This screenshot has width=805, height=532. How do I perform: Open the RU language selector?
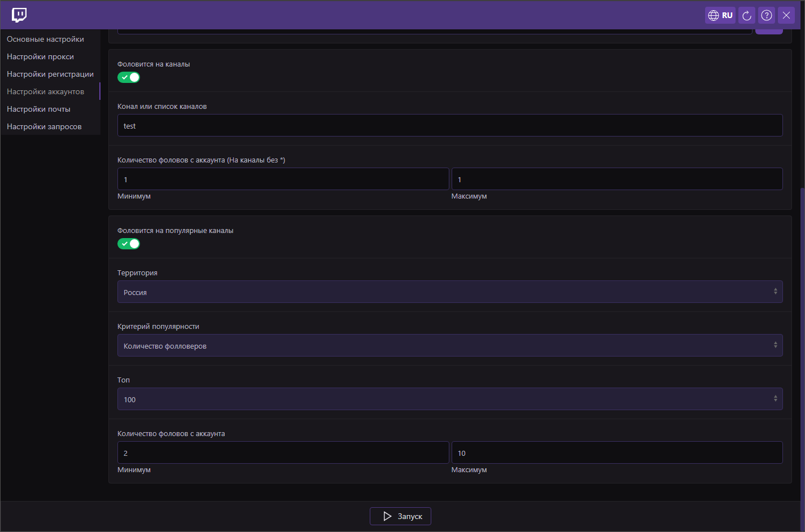pos(720,15)
